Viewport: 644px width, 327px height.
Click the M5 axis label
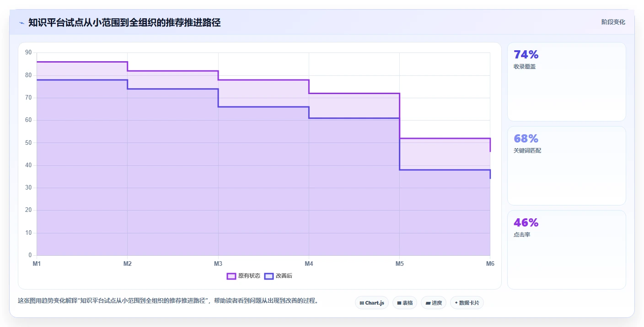click(x=399, y=264)
